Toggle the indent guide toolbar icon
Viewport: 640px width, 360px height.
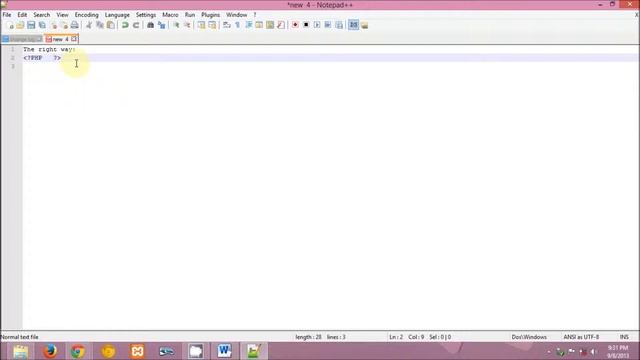point(249,25)
